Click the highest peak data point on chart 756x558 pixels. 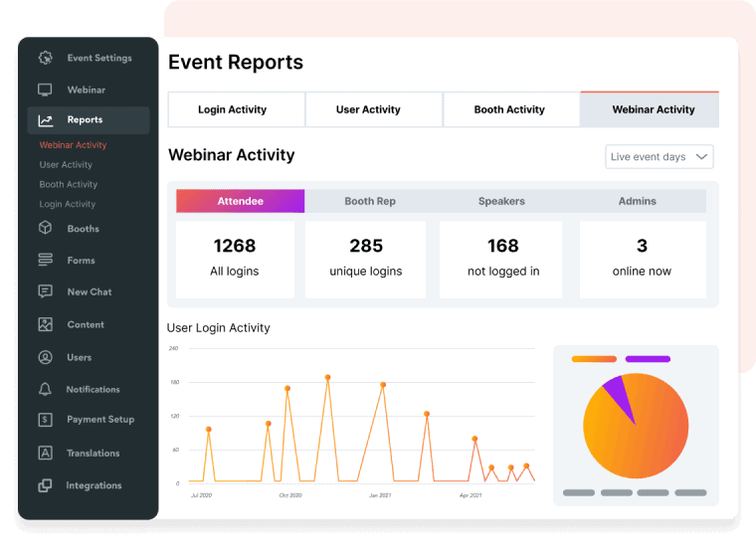click(327, 378)
